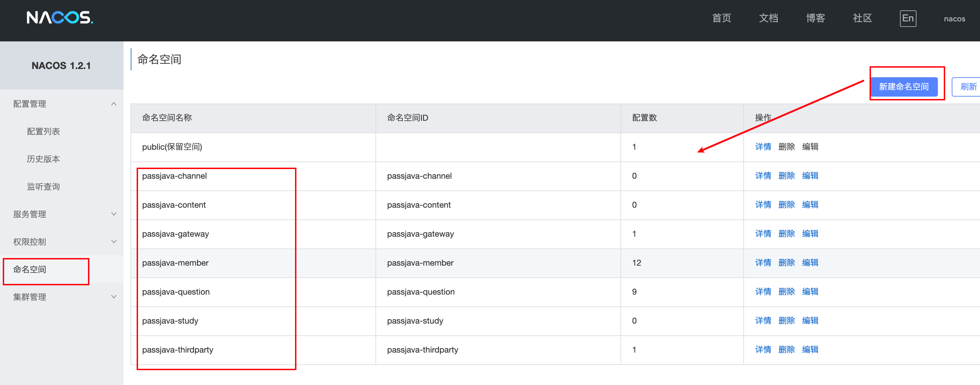Collapse the 配置管理 menu chevron
Viewport: 980px width, 385px height.
[x=114, y=104]
